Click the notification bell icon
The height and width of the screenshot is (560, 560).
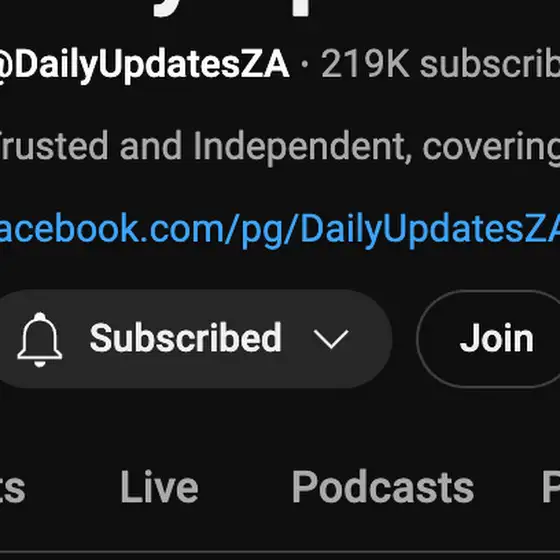(x=40, y=339)
